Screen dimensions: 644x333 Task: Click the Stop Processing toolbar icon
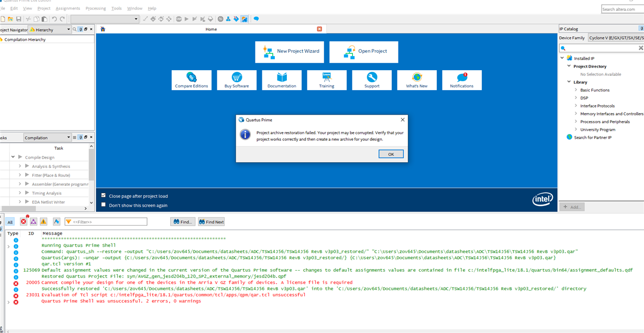(x=179, y=19)
